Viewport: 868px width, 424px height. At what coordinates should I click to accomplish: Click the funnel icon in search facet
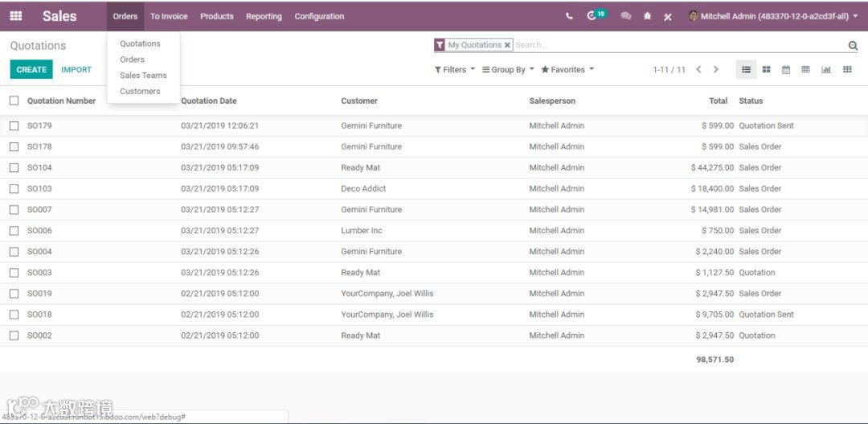[440, 45]
